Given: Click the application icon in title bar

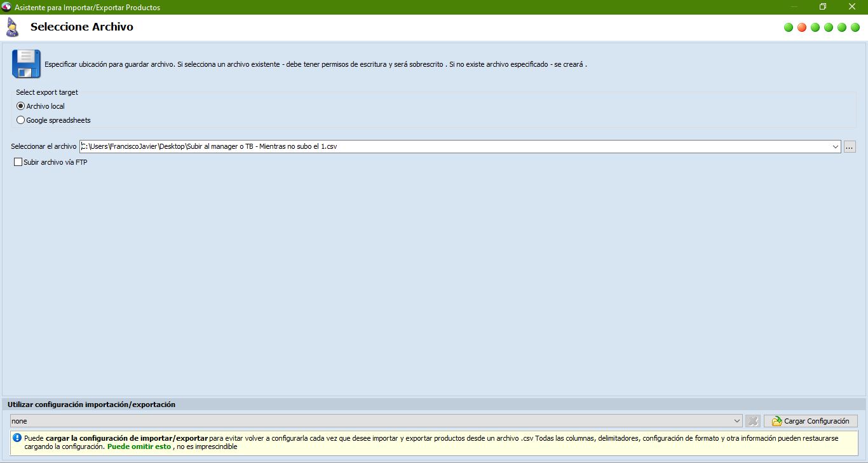Looking at the screenshot, I should click(6, 7).
